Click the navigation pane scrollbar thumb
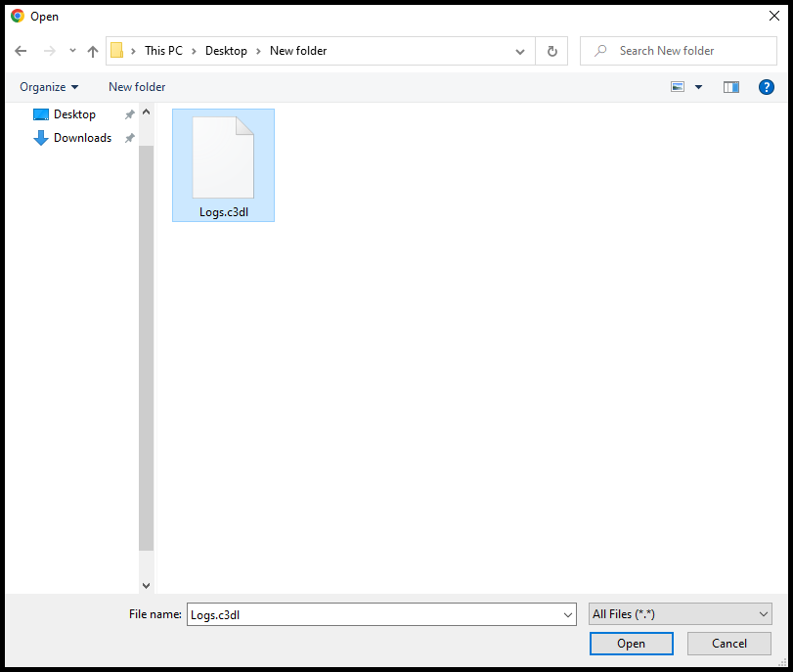The image size is (793, 672). tap(146, 348)
